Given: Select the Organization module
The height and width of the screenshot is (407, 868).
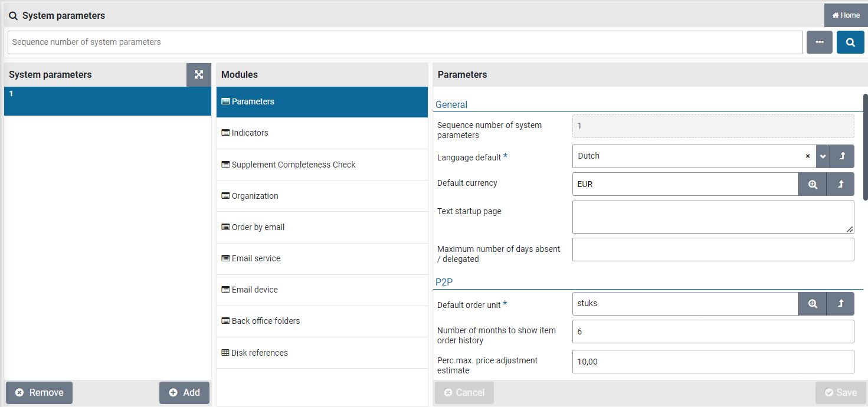Looking at the screenshot, I should 255,196.
